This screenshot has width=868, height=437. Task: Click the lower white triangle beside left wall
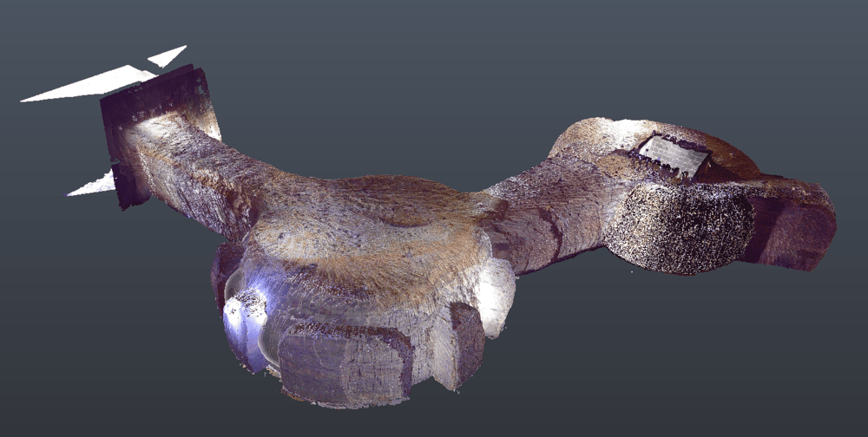(94, 185)
